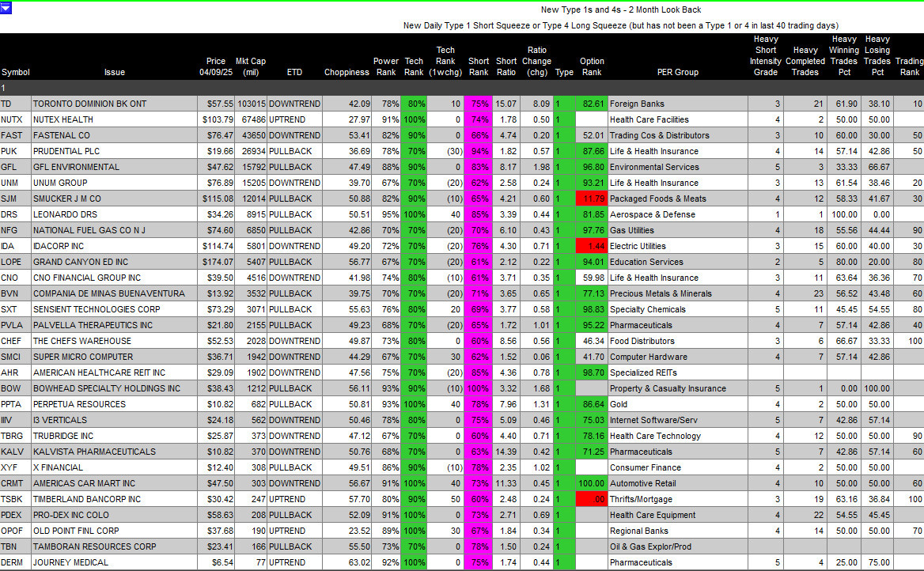Sort by the Mkt Cap column header
The image size is (924, 571).
coord(251,66)
